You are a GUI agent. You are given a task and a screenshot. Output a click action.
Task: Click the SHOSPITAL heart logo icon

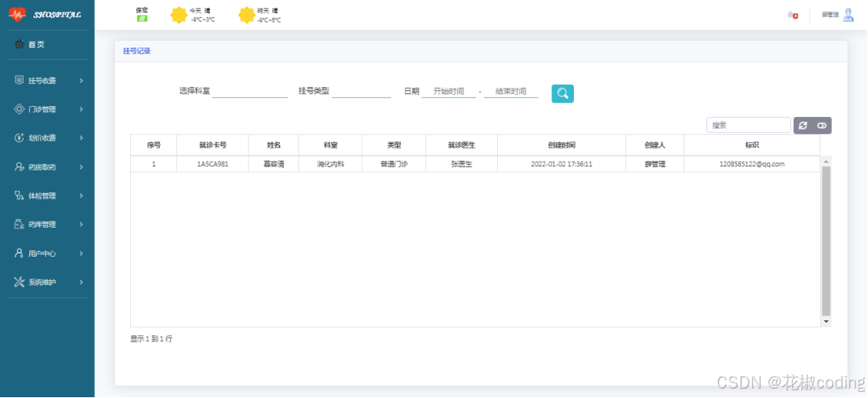coord(17,14)
